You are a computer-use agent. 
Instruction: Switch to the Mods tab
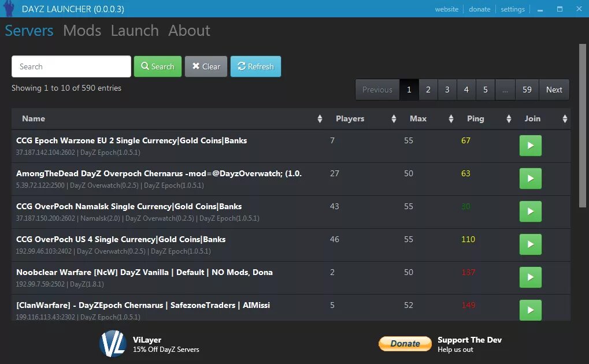pyautogui.click(x=82, y=31)
